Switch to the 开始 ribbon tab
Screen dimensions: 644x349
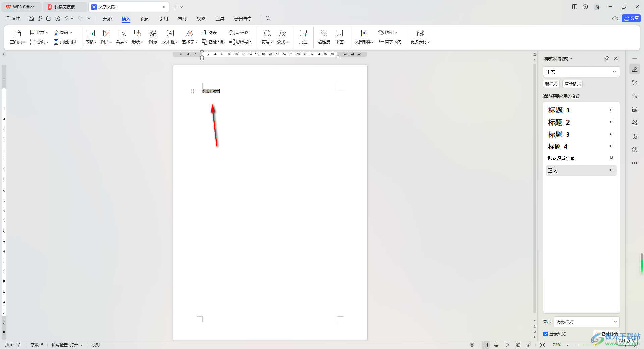pyautogui.click(x=107, y=19)
